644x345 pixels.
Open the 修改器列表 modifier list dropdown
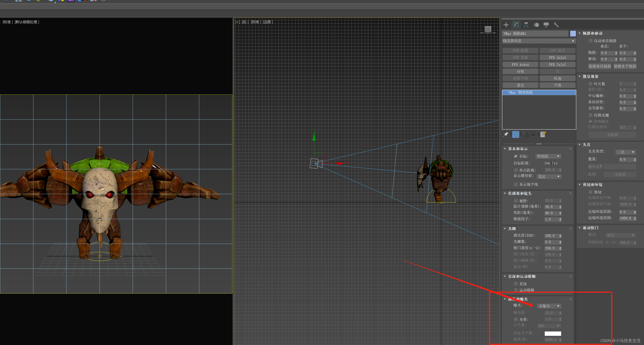tap(539, 41)
